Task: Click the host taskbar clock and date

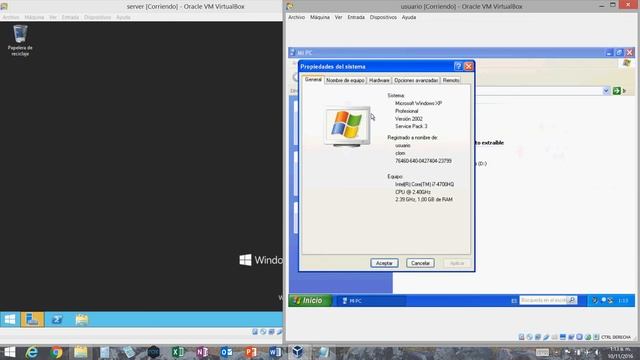Action: [620, 353]
